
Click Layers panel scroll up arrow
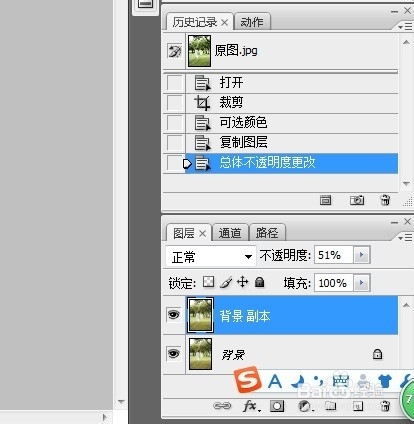tap(406, 305)
